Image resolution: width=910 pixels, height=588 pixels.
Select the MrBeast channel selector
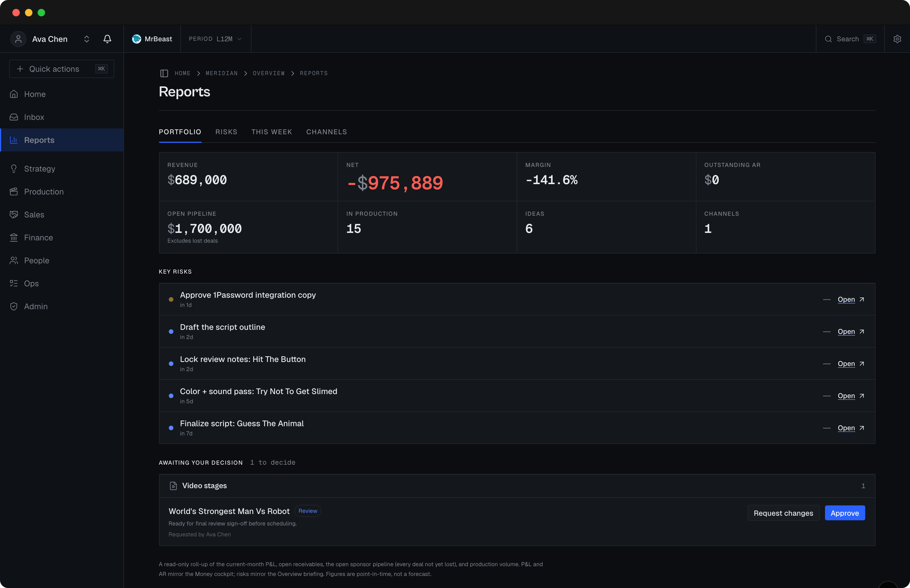pyautogui.click(x=152, y=39)
